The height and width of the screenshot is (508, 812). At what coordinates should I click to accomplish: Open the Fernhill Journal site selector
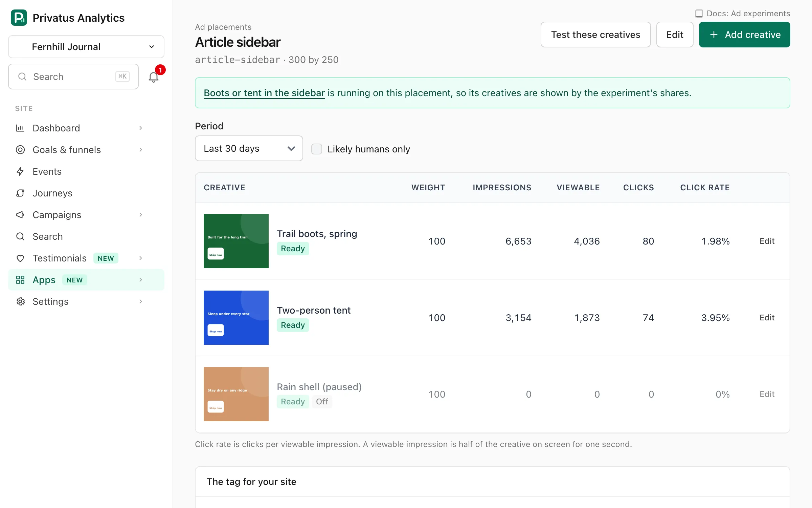click(86, 47)
